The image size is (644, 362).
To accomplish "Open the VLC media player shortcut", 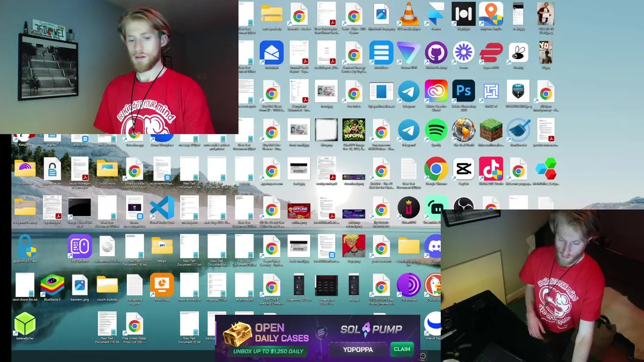I will (x=409, y=14).
